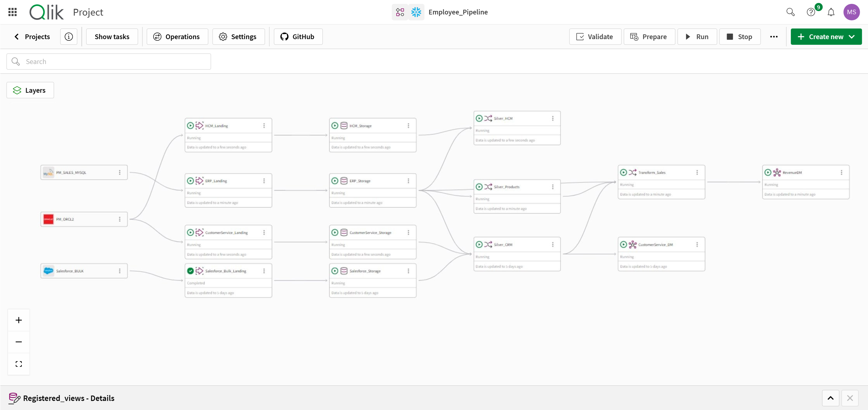Viewport: 868px width, 410px height.
Task: Open the apps grid launcher icon
Action: tap(12, 12)
